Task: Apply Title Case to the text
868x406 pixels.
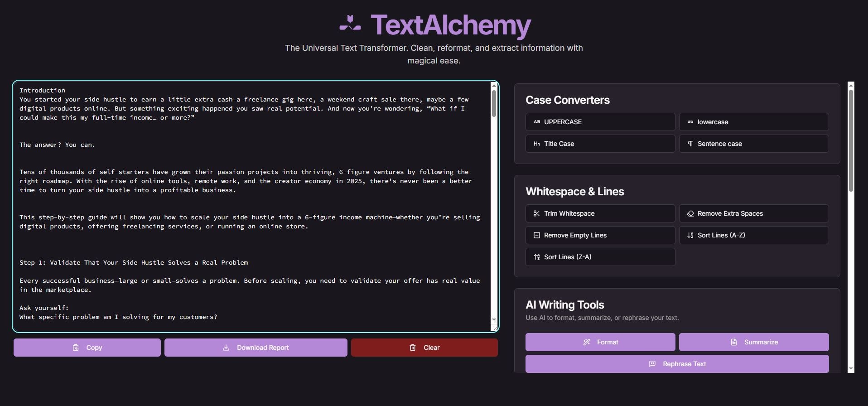Action: pos(600,144)
